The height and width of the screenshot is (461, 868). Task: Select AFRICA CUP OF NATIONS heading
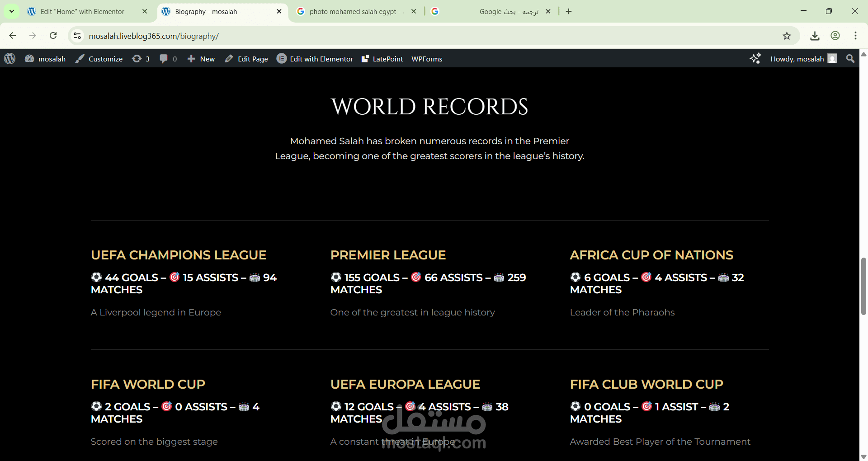pyautogui.click(x=651, y=255)
